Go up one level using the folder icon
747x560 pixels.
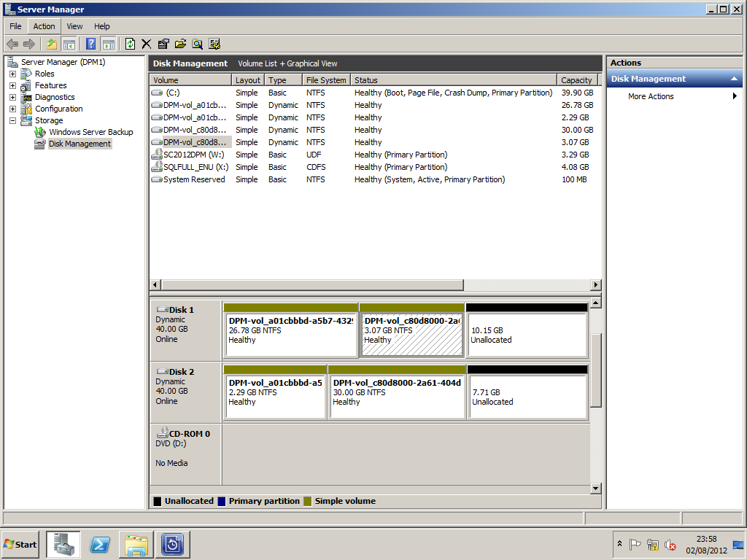[x=52, y=44]
